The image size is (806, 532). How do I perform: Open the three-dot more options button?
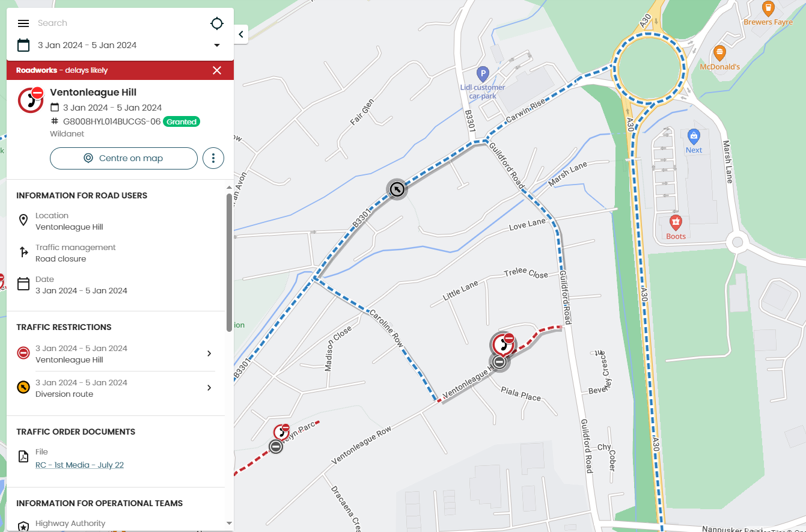pyautogui.click(x=213, y=158)
